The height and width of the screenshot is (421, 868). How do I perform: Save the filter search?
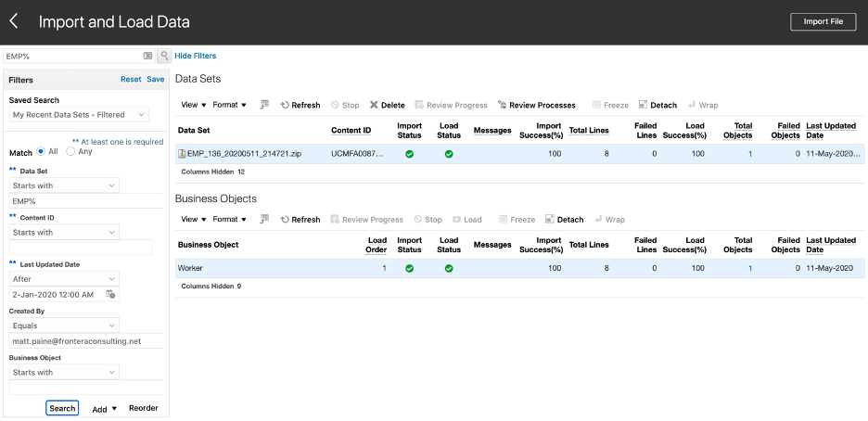(156, 79)
